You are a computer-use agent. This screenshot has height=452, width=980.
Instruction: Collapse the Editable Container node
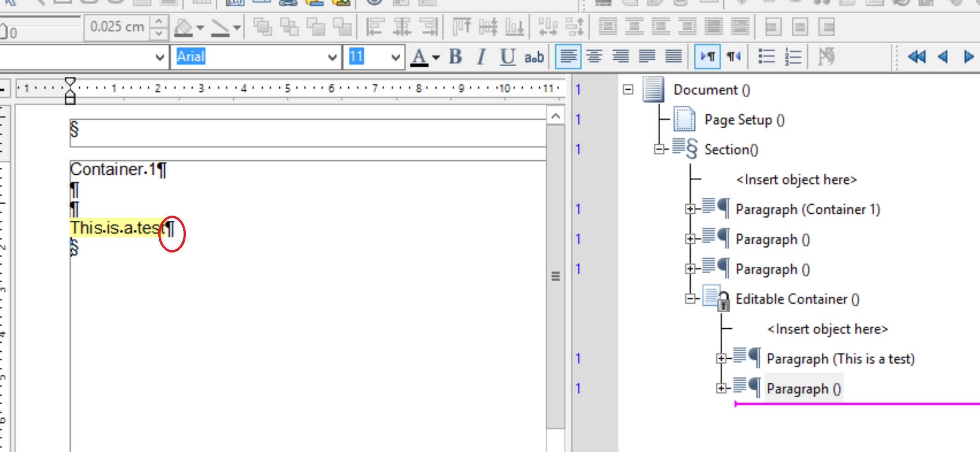(x=690, y=298)
